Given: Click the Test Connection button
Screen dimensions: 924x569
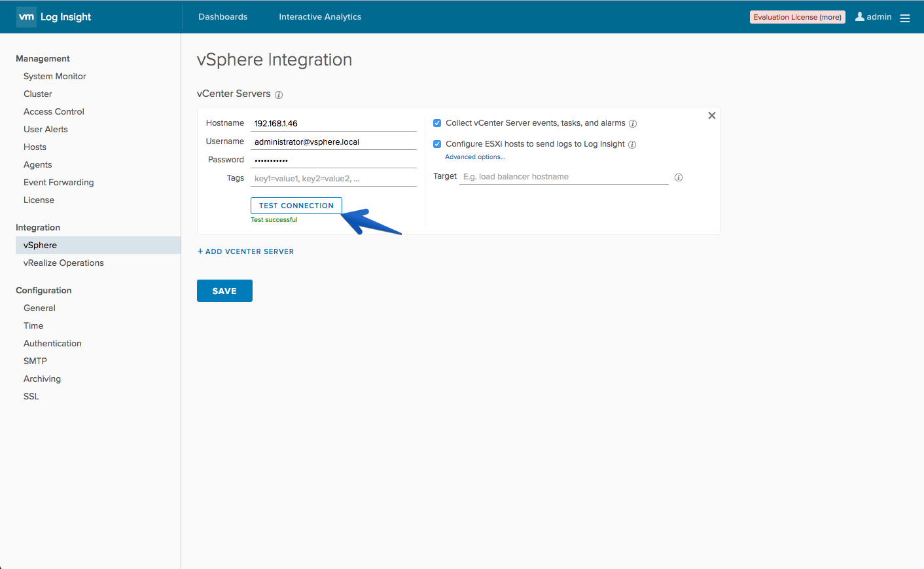Looking at the screenshot, I should [296, 206].
